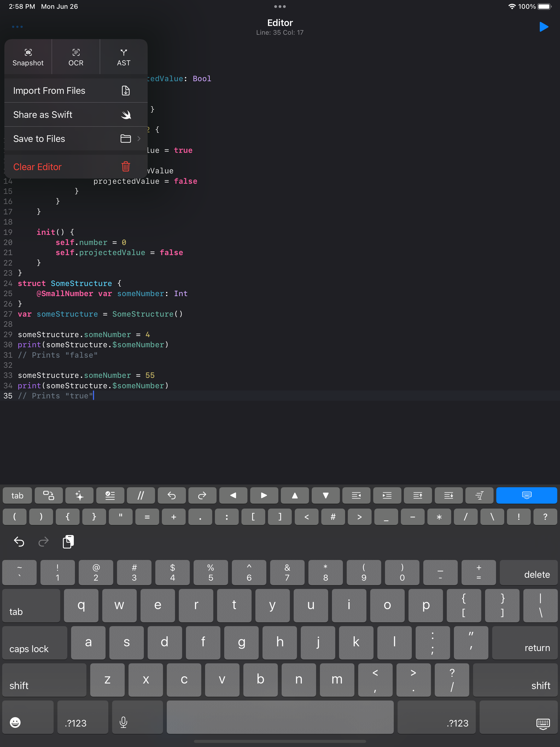Insert a hash symbol from the symbol row
This screenshot has height=747, width=560.
(333, 517)
